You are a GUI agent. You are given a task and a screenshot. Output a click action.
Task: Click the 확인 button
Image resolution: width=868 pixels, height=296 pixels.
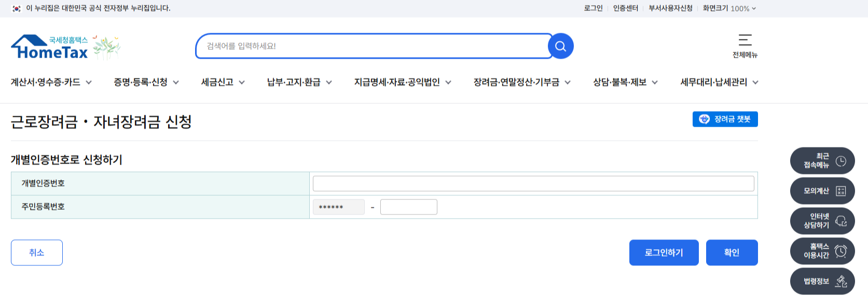[x=732, y=252]
